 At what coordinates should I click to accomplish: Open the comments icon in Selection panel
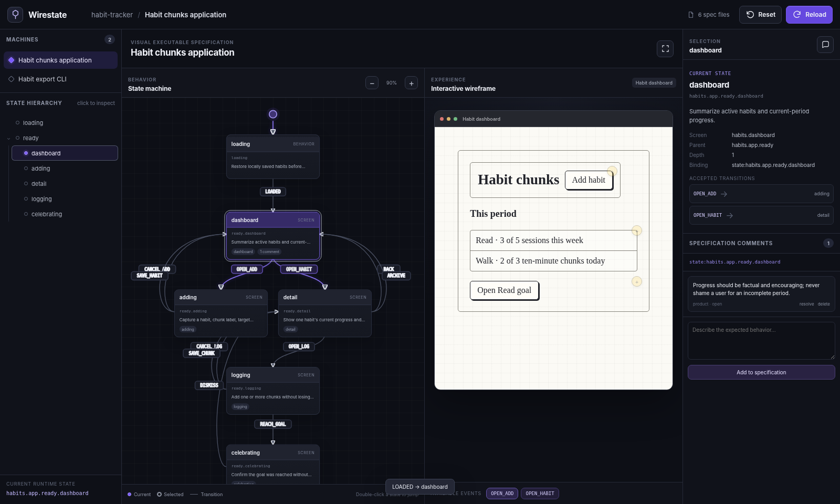point(825,45)
